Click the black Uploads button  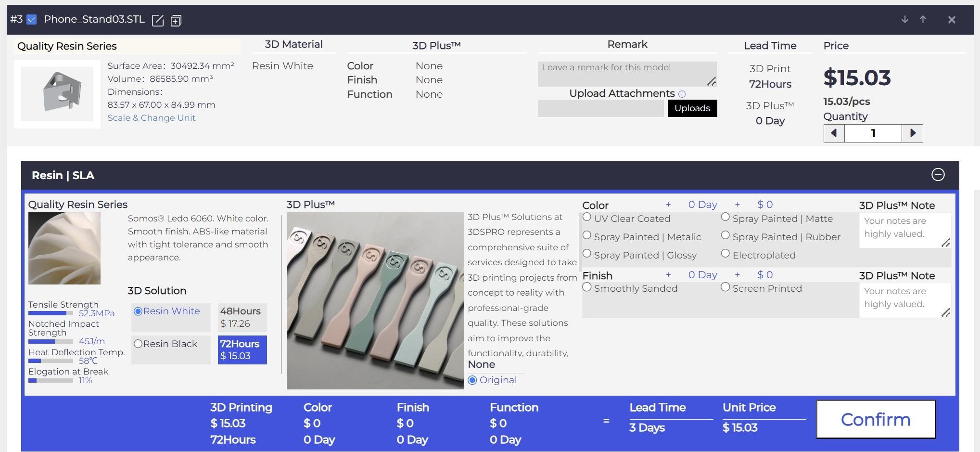[692, 108]
